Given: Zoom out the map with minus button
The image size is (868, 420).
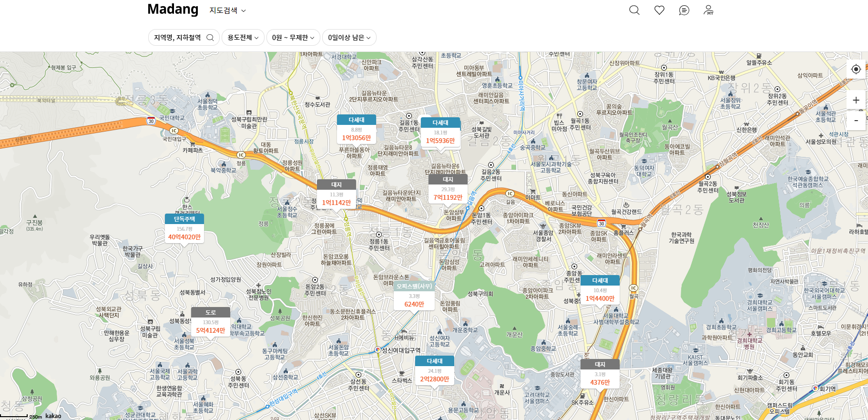Looking at the screenshot, I should [x=856, y=120].
